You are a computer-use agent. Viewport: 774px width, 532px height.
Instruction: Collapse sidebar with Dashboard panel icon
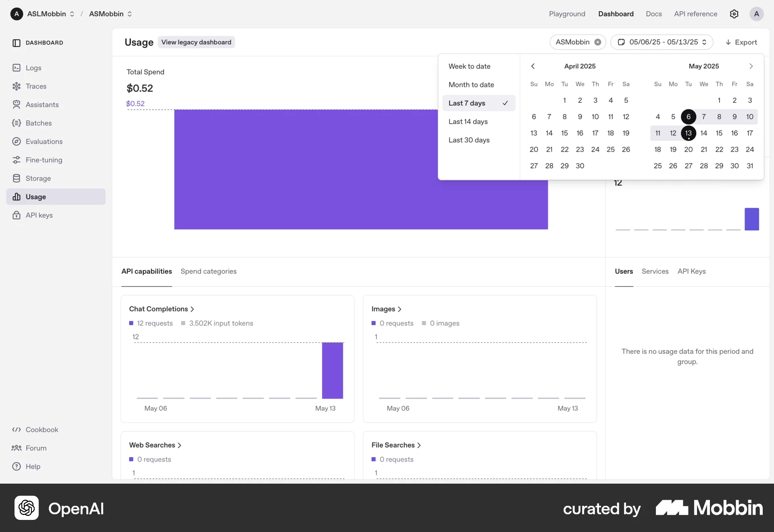point(17,43)
